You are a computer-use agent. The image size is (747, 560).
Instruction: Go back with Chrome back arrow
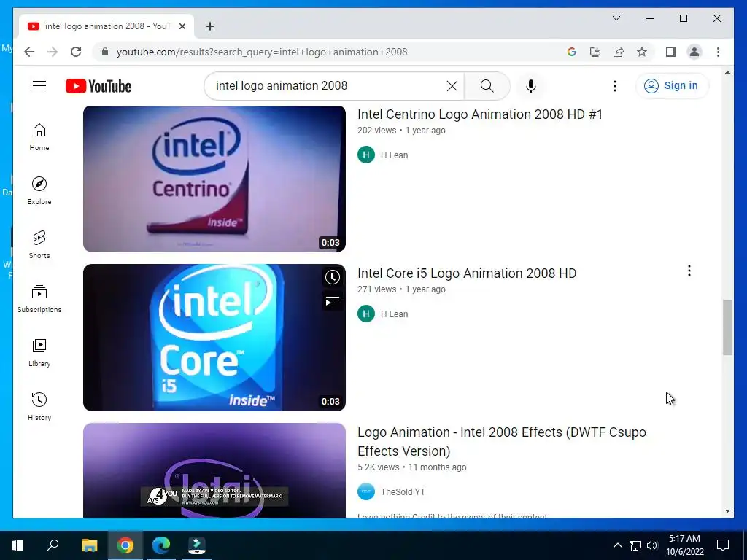[29, 52]
